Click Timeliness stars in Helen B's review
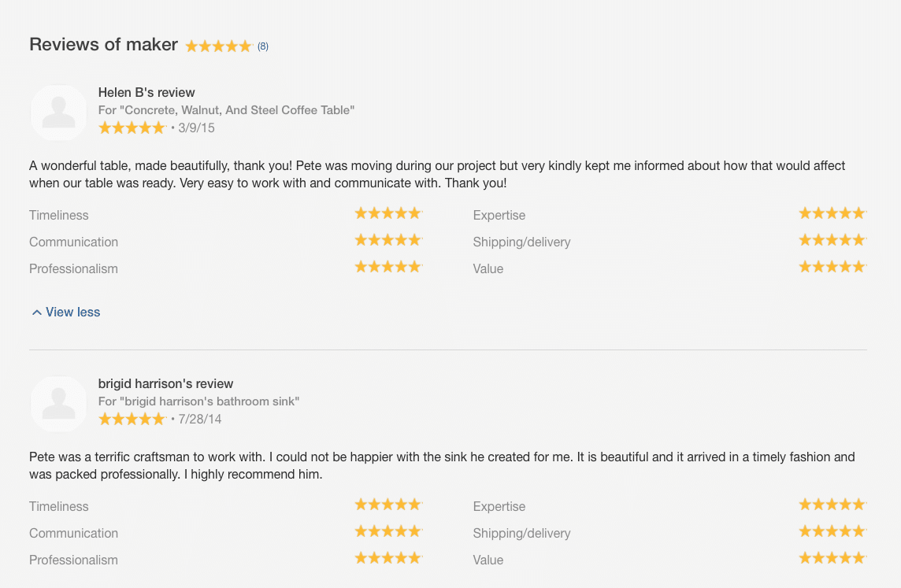This screenshot has width=901, height=588. coord(388,213)
